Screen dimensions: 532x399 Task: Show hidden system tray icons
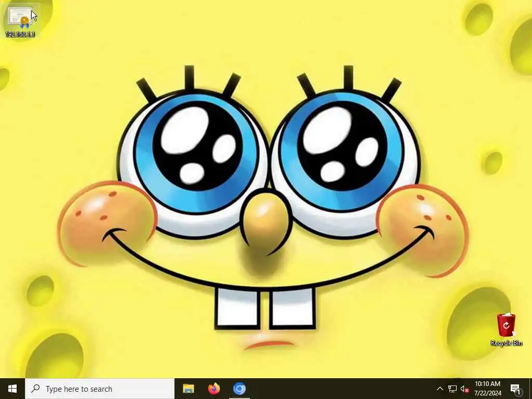(x=440, y=389)
